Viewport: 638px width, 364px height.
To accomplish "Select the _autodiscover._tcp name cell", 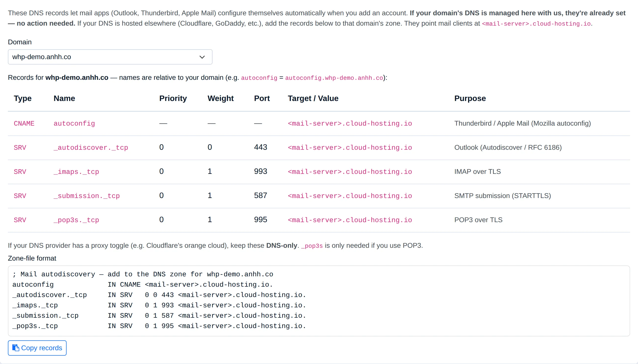I will pos(91,148).
